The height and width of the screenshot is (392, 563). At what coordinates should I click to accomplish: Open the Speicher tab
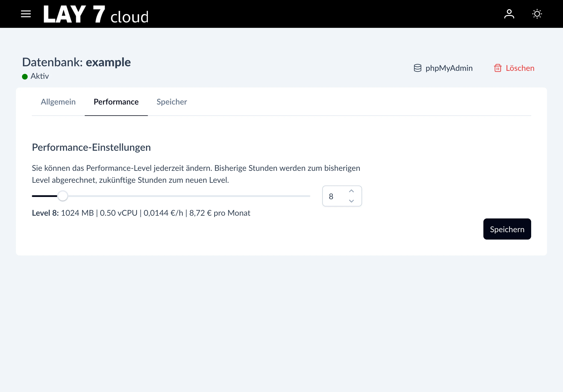(x=172, y=102)
